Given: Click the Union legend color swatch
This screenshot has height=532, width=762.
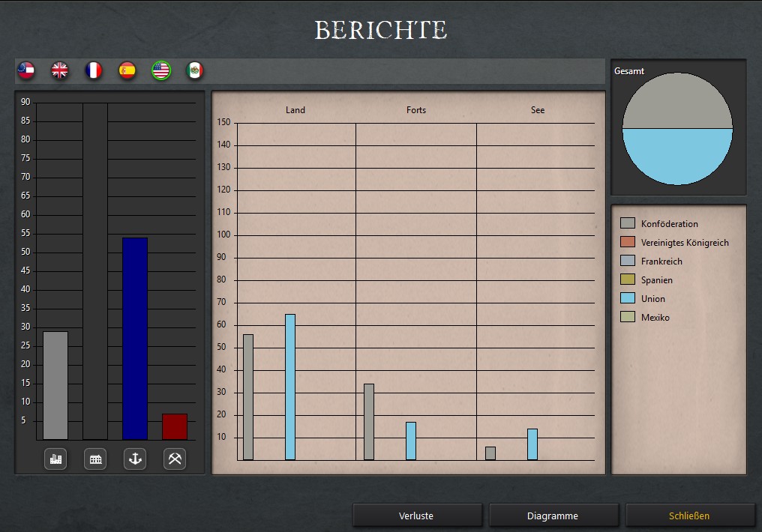Looking at the screenshot, I should point(628,298).
